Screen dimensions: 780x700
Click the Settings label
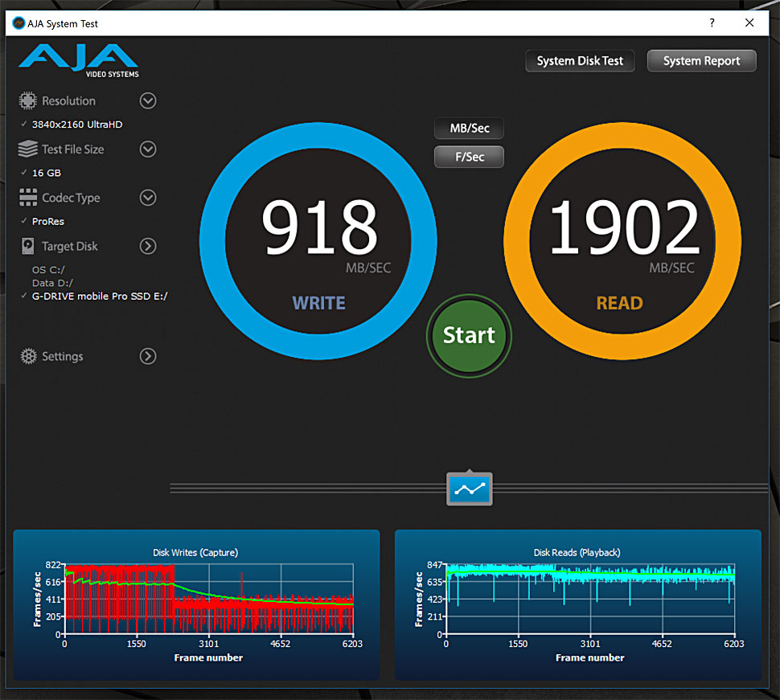tap(62, 357)
